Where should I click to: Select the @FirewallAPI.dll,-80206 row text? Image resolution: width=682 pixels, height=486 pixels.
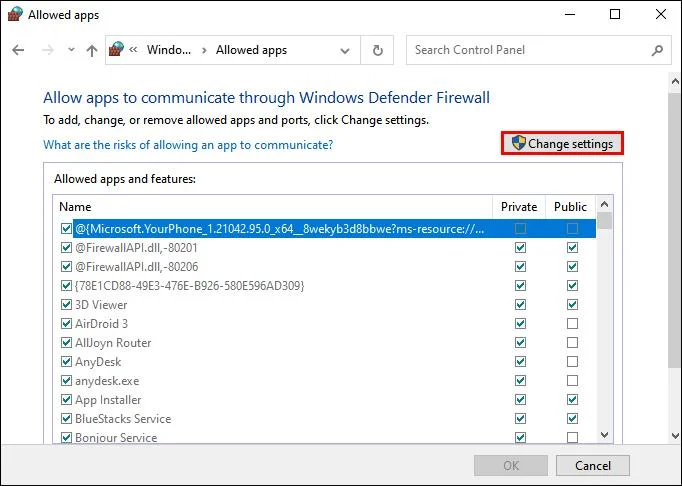click(137, 266)
